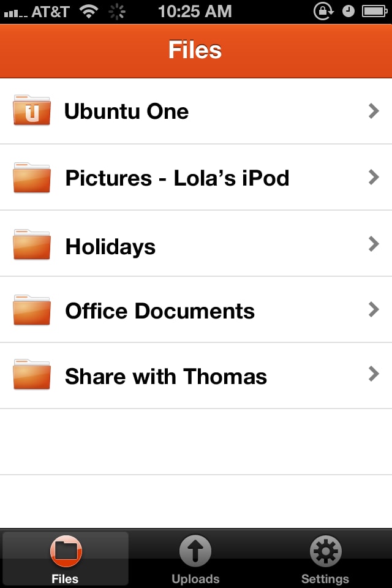Expand Ubuntu One with its chevron
Screen dimensions: 392x588
374,111
